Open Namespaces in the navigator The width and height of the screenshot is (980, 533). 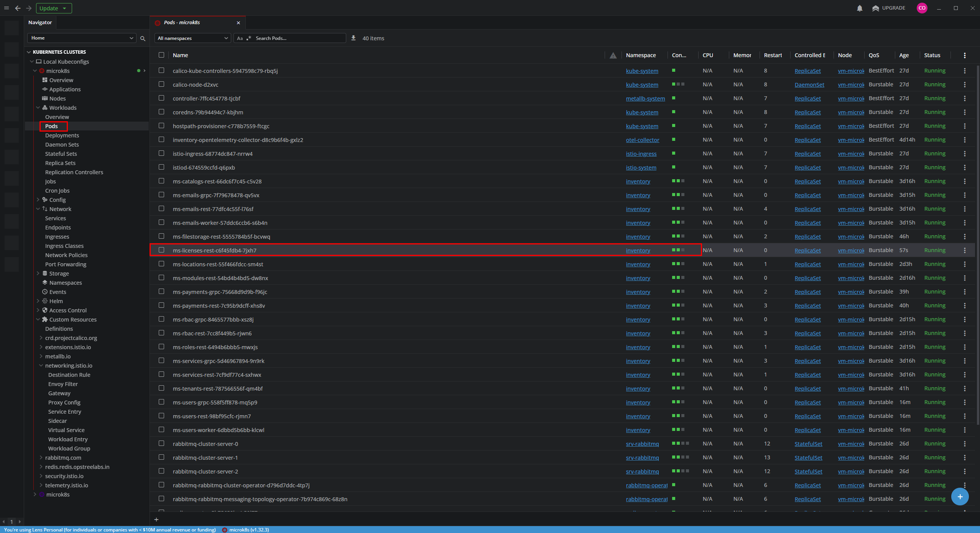coord(66,283)
